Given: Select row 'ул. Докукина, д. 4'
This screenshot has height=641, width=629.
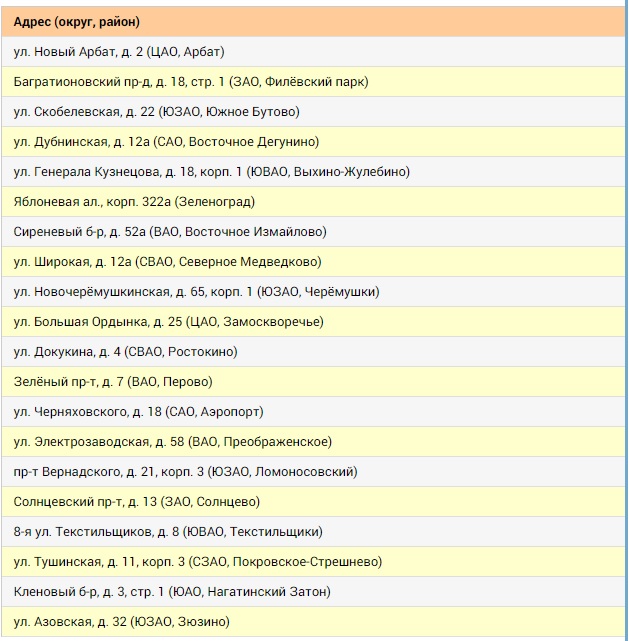Looking at the screenshot, I should pyautogui.click(x=313, y=352).
